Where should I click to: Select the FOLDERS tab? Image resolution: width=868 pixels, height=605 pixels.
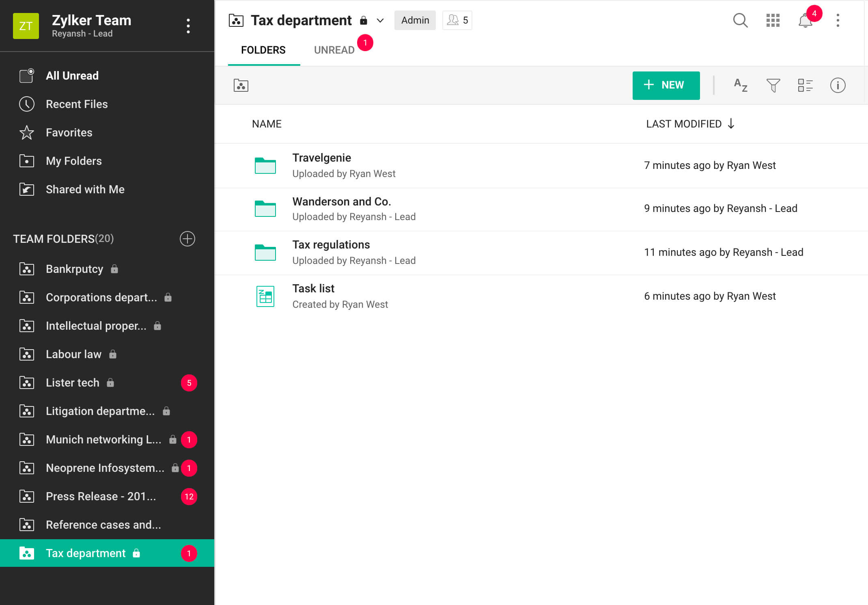pos(263,50)
